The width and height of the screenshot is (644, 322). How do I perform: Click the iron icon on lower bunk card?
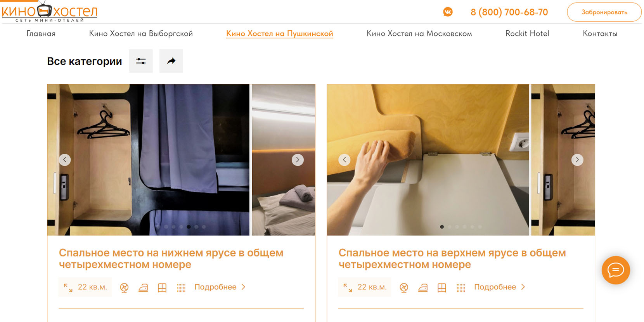[143, 287]
